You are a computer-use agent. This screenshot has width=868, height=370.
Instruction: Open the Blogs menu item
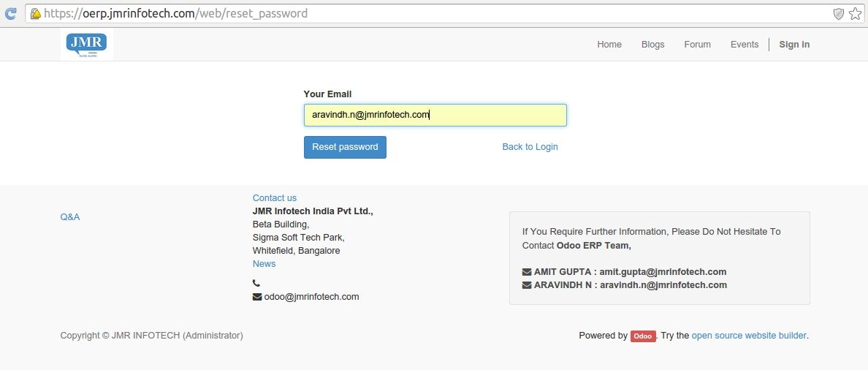[x=652, y=45]
